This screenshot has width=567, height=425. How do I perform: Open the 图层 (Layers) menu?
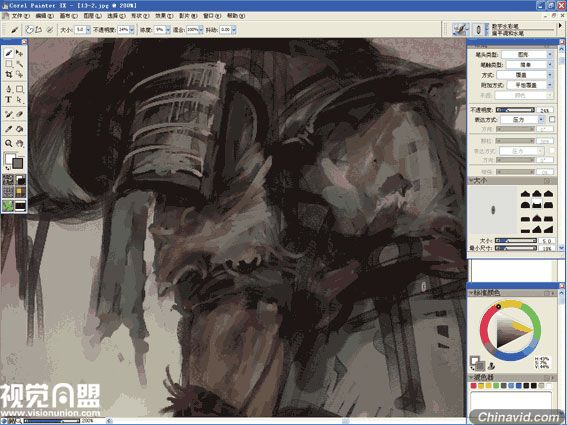pos(92,16)
